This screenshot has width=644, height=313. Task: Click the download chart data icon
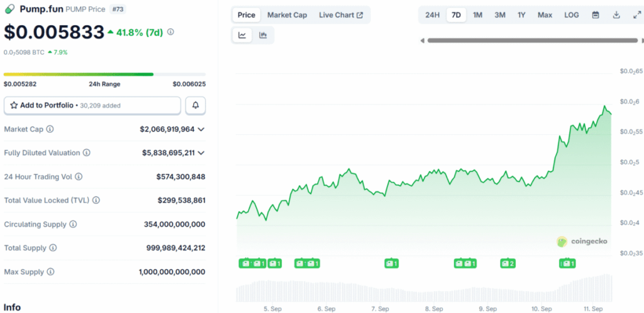tap(616, 15)
